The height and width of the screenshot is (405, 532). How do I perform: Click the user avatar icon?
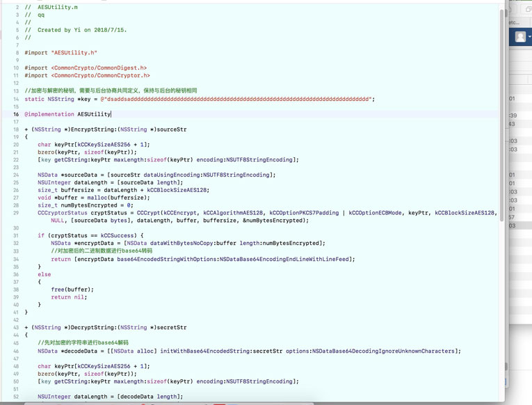(x=519, y=38)
